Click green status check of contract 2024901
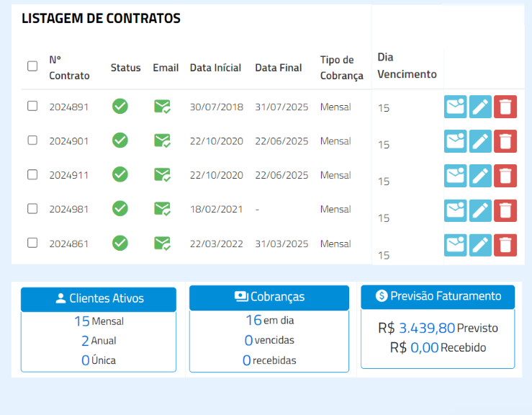 click(120, 140)
